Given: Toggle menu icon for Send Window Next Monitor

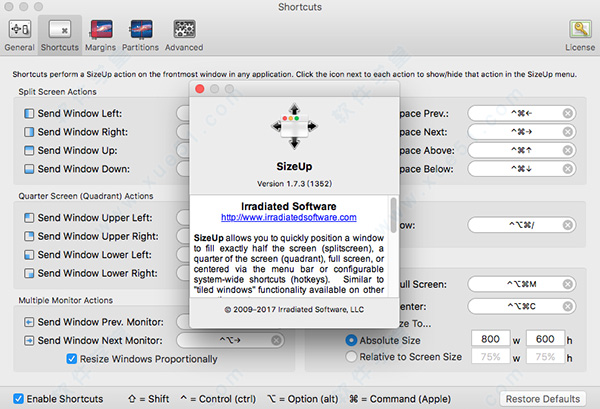Looking at the screenshot, I should [29, 341].
